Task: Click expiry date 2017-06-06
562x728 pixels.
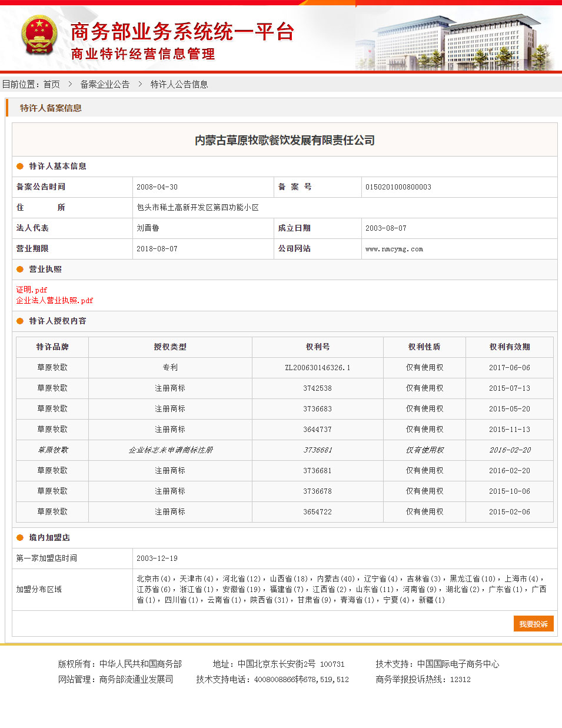Action: (x=510, y=368)
